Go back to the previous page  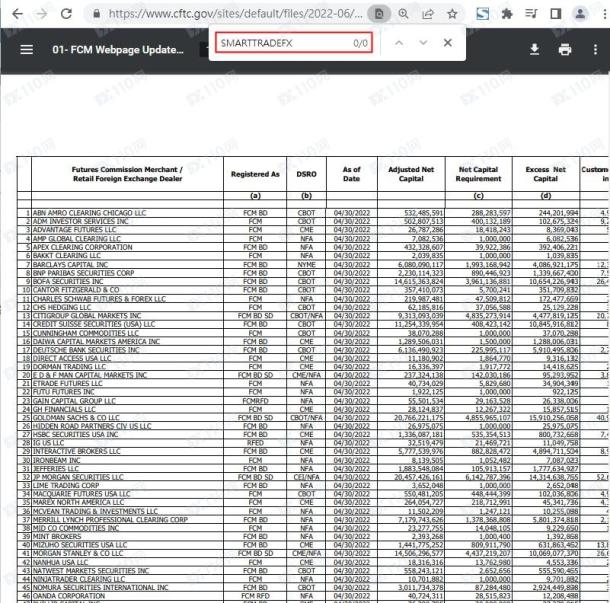pyautogui.click(x=17, y=14)
